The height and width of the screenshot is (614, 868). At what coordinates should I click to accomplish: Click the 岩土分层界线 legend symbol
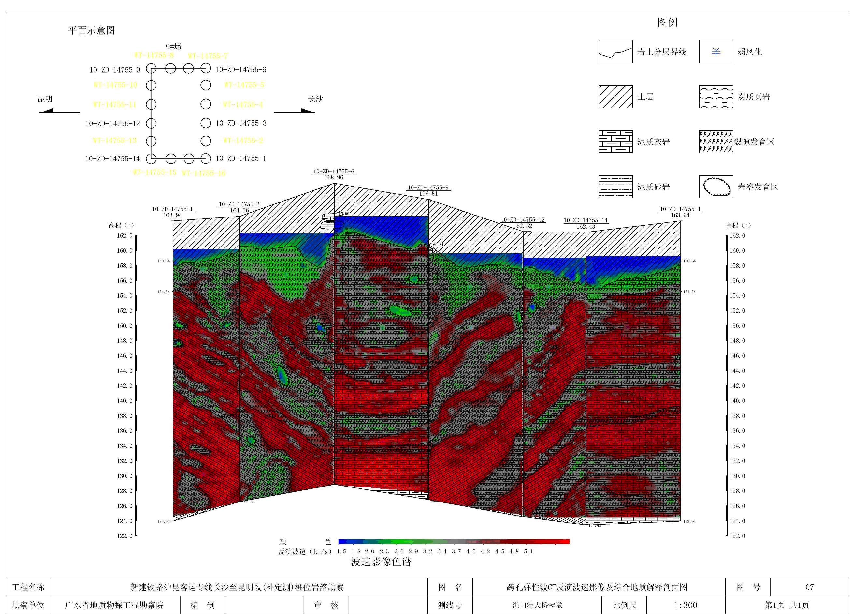click(x=615, y=52)
